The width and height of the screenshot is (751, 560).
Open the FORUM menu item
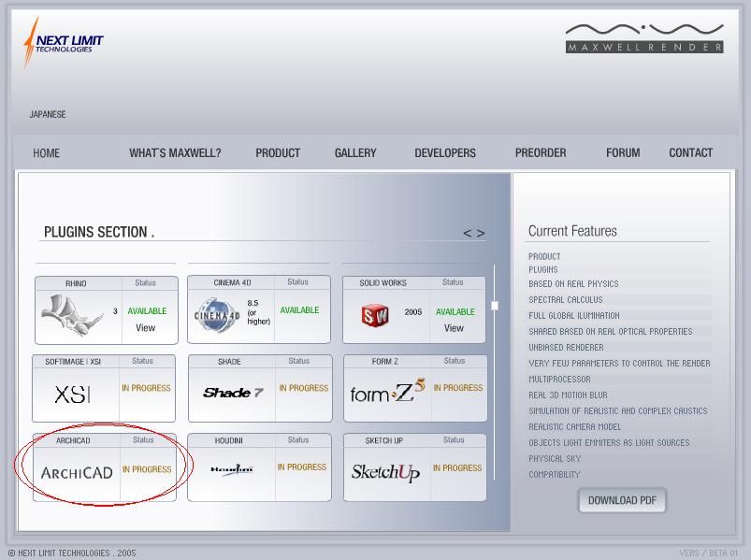623,153
